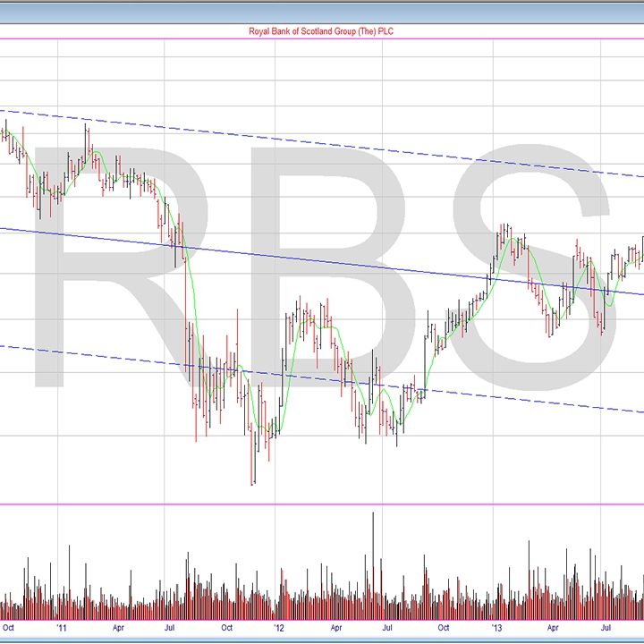The width and height of the screenshot is (644, 644).
Task: Click the Oct label just before '13 marker
Action: click(x=443, y=629)
